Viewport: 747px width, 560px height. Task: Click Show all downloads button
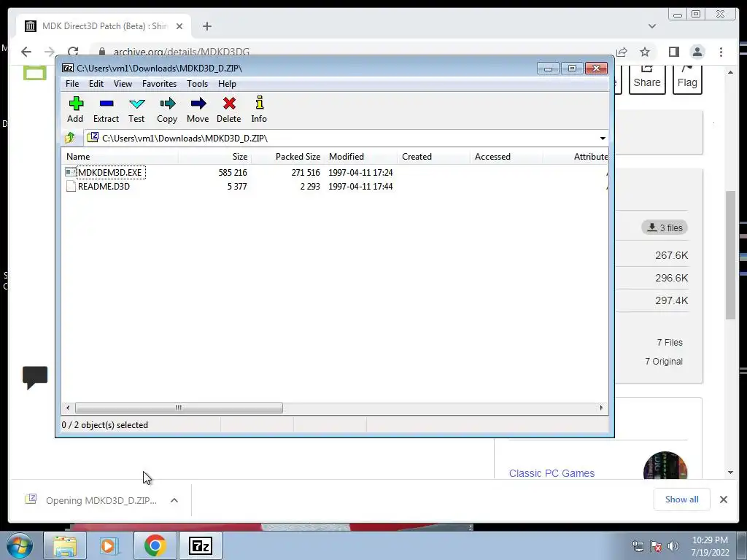pos(682,499)
